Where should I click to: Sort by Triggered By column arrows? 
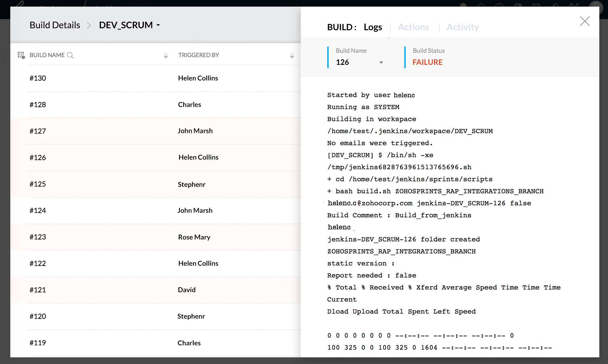[x=292, y=55]
